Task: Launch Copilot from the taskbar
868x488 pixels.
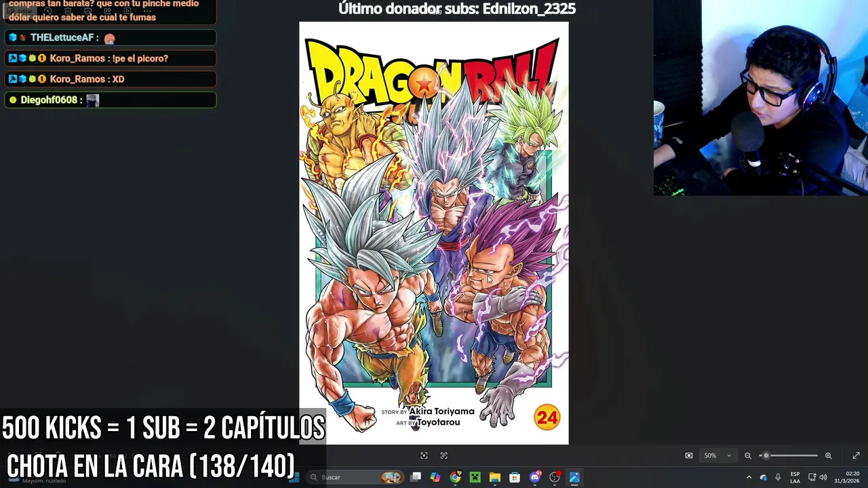Action: coord(435,477)
